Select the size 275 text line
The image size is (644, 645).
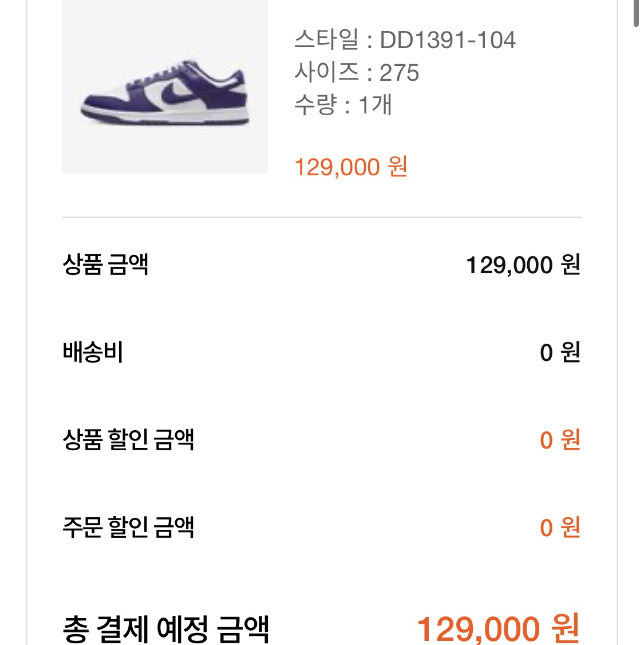356,72
